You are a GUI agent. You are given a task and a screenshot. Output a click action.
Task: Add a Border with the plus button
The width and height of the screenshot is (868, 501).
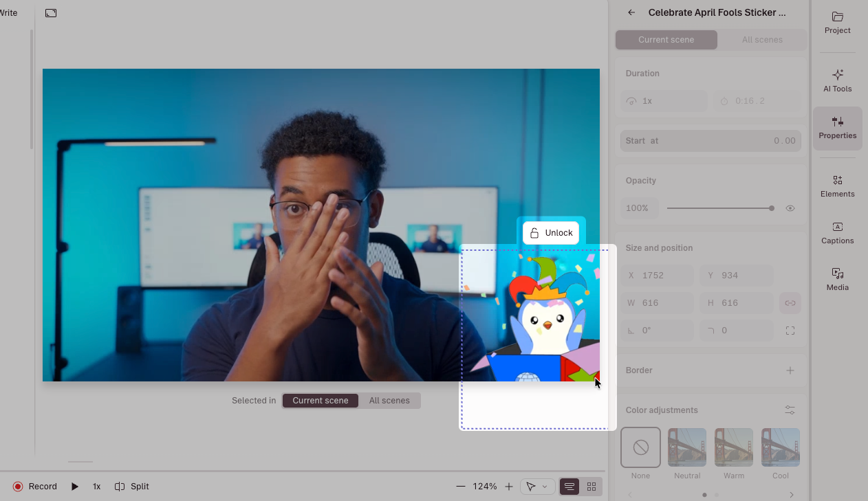[790, 370]
